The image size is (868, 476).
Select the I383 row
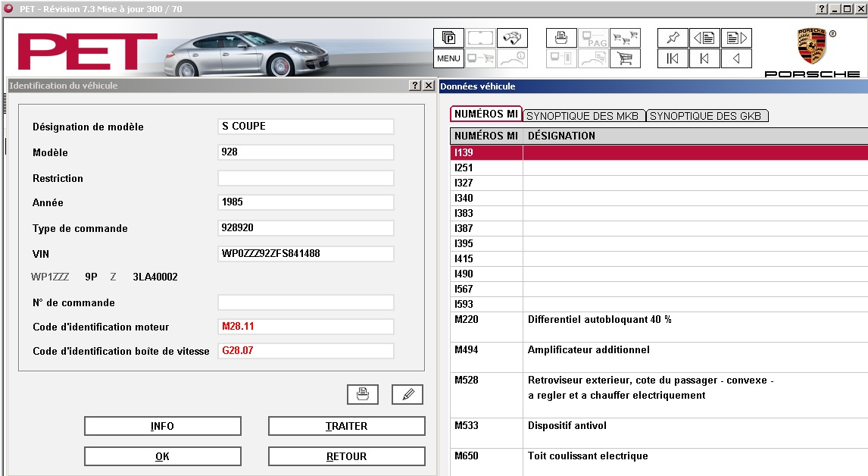(x=659, y=213)
